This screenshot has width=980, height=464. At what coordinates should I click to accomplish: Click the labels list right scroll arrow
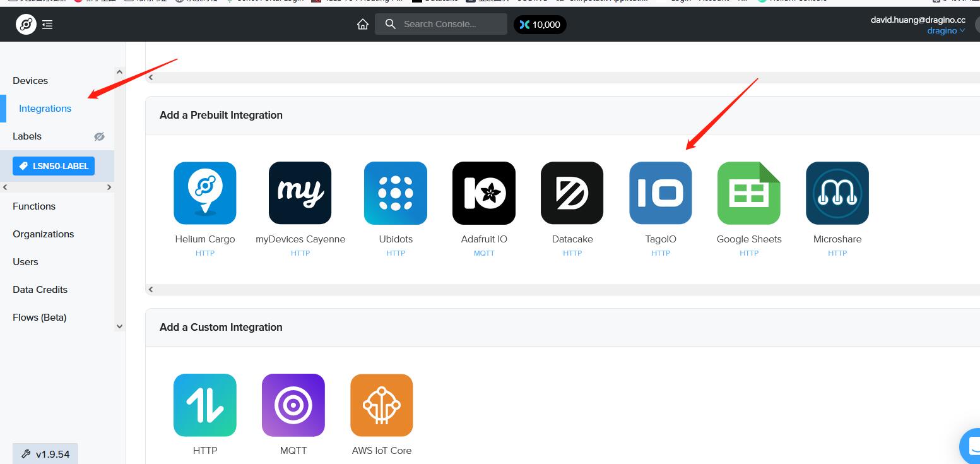tap(109, 187)
